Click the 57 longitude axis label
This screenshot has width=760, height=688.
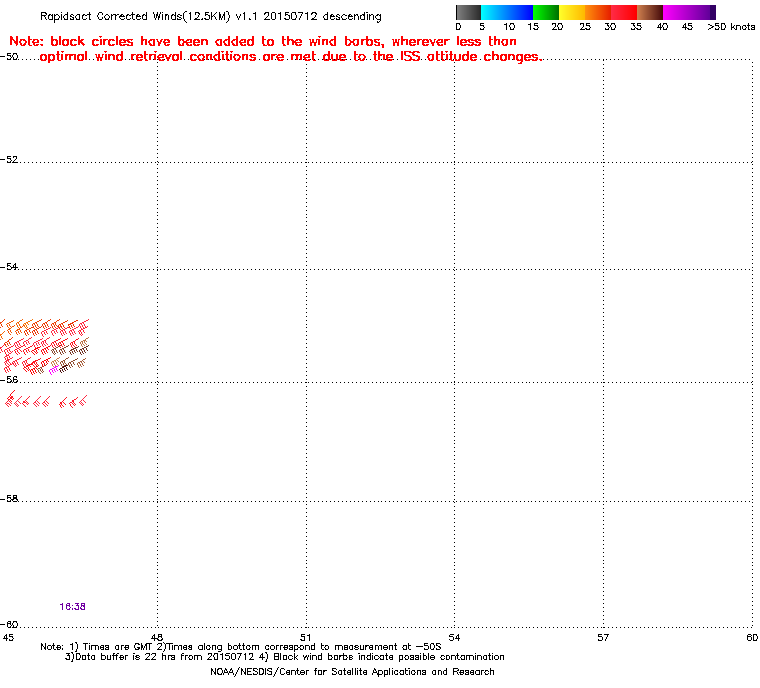coord(603,638)
